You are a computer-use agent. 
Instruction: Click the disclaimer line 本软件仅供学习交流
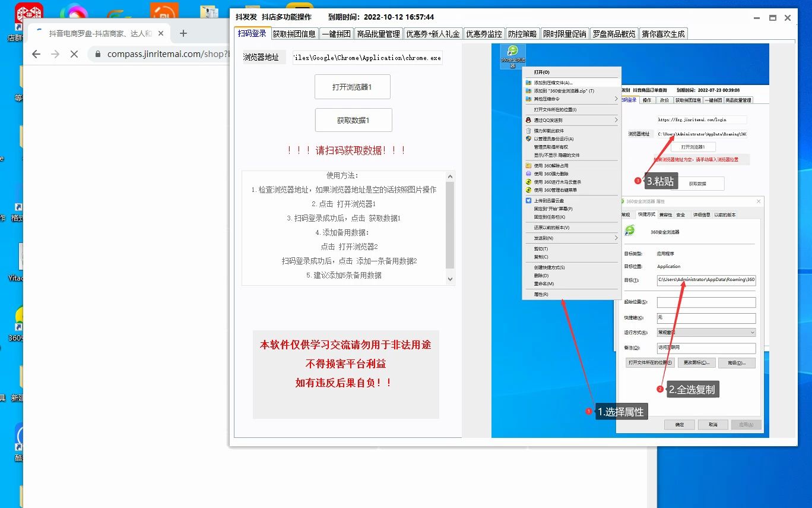tap(345, 345)
